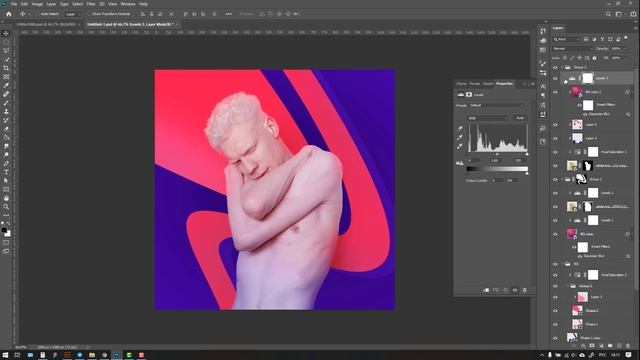Sample white point with Levels eyedropper
Viewport: 640px width, 360px height.
460,146
